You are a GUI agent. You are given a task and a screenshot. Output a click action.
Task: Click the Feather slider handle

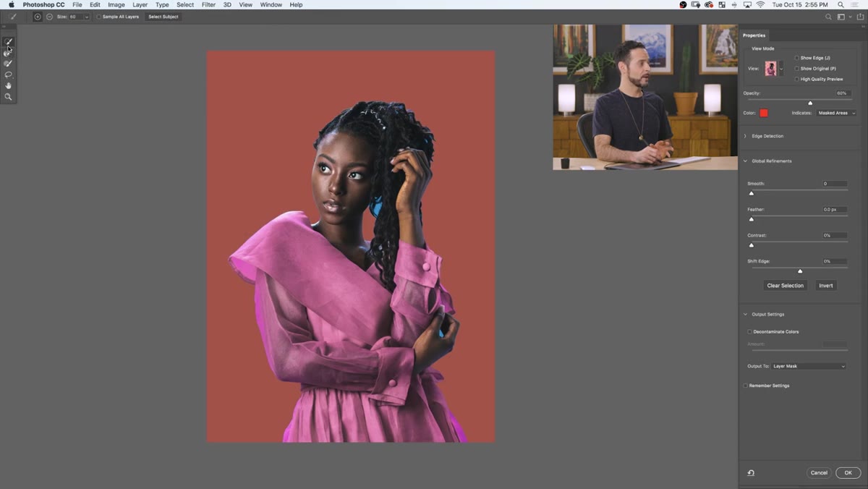pyautogui.click(x=752, y=219)
